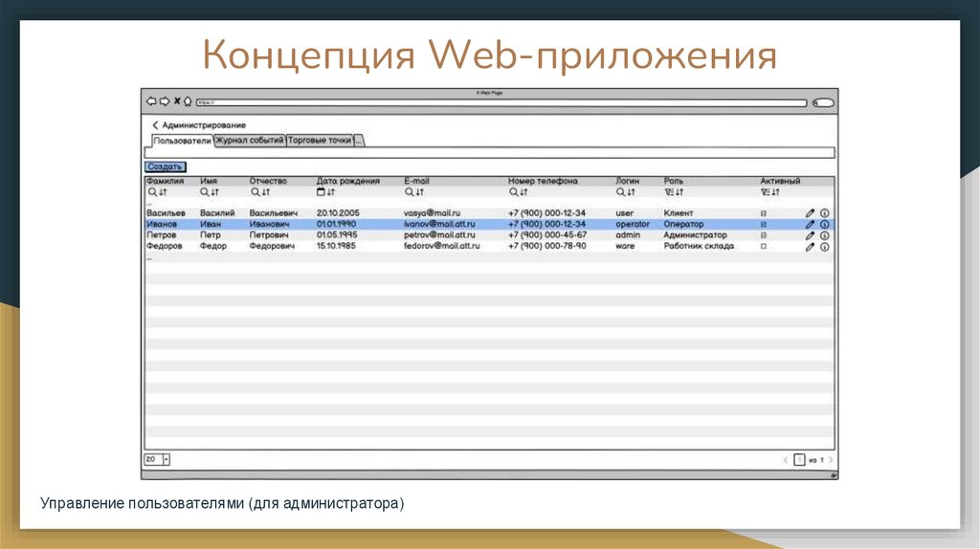Click the current page number field

point(799,460)
